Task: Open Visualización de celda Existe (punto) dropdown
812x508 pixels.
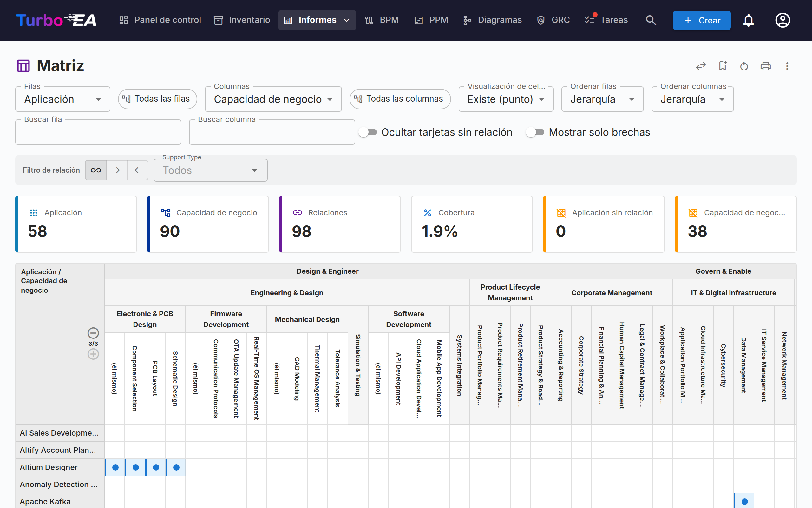Action: [x=506, y=99]
